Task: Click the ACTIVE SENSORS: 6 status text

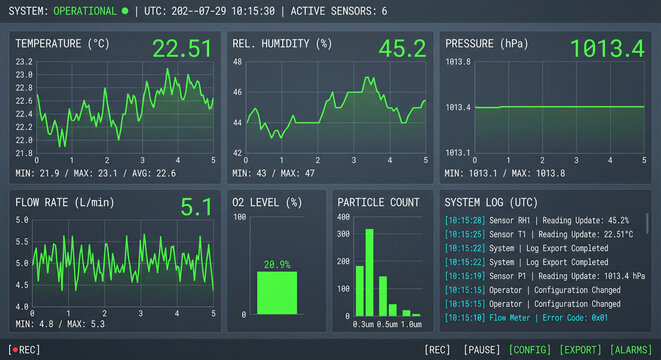Action: tap(339, 11)
